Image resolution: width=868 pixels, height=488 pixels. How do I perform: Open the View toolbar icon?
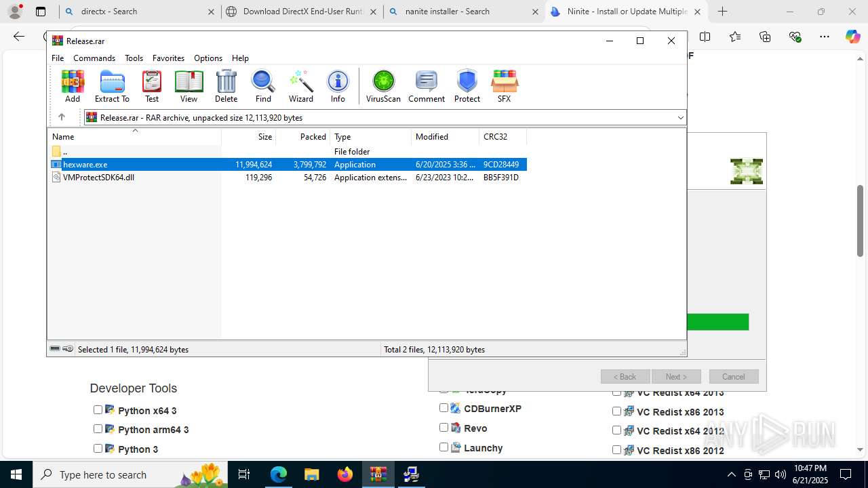click(189, 86)
